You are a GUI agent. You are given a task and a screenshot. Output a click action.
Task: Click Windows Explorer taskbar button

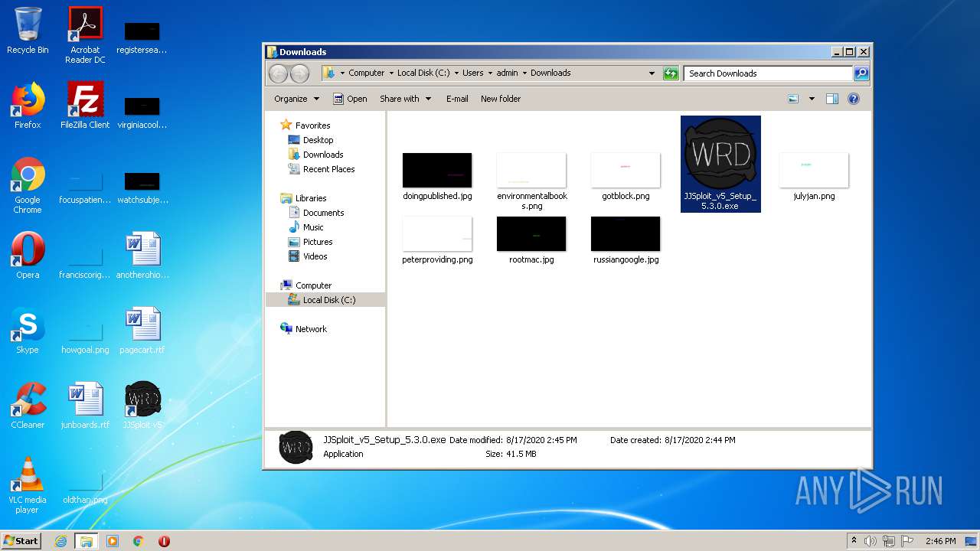click(87, 541)
